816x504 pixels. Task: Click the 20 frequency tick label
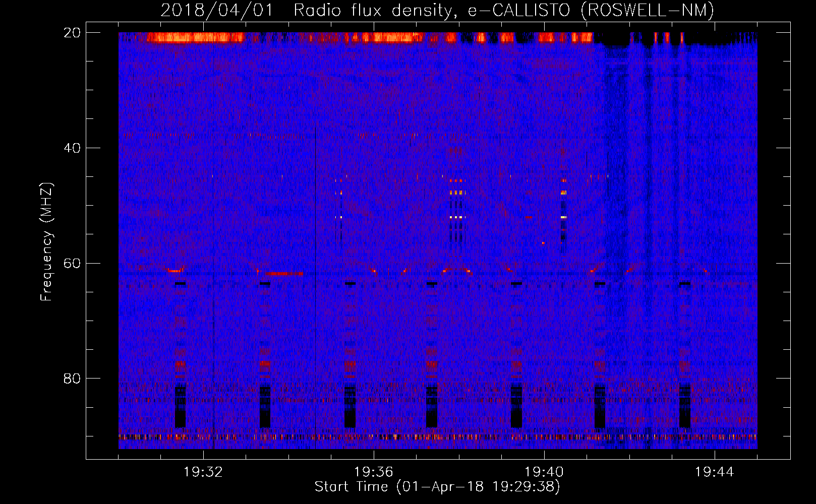(72, 33)
